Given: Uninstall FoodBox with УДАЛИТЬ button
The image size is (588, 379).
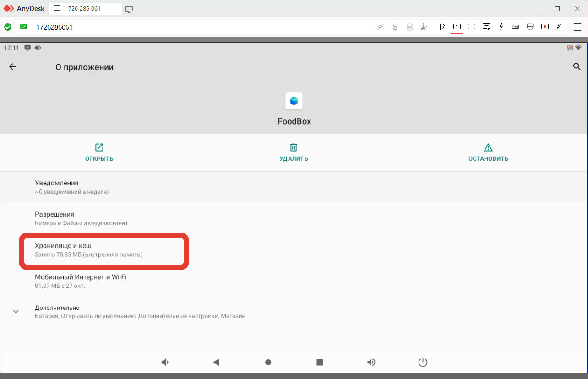Looking at the screenshot, I should click(x=294, y=152).
